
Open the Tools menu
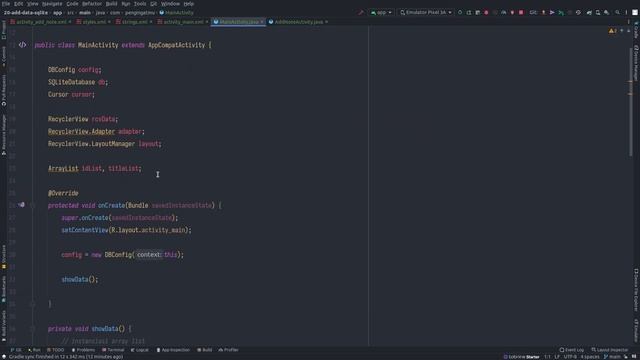tap(140, 4)
